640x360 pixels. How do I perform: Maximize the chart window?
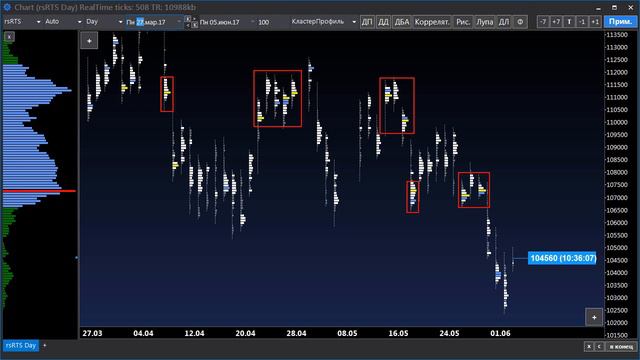pos(614,7)
